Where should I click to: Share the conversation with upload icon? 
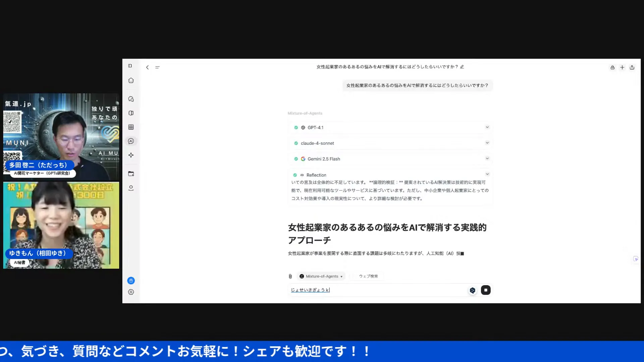(x=632, y=67)
